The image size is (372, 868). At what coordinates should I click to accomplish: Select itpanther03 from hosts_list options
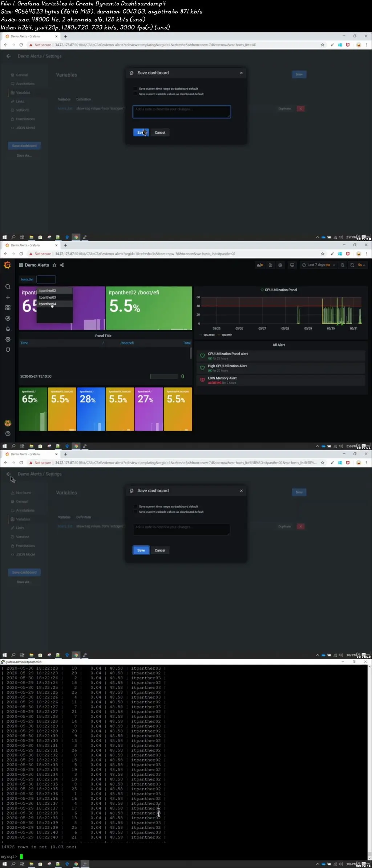tap(54, 297)
